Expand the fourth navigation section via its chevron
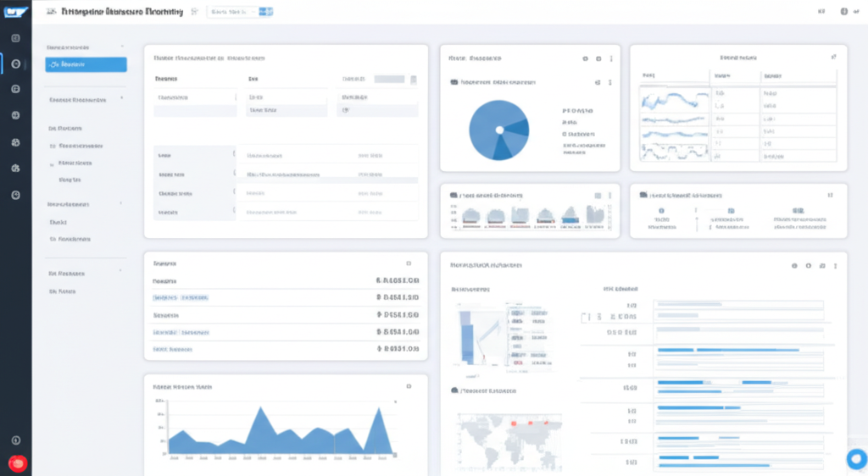868x476 pixels. pos(120,272)
